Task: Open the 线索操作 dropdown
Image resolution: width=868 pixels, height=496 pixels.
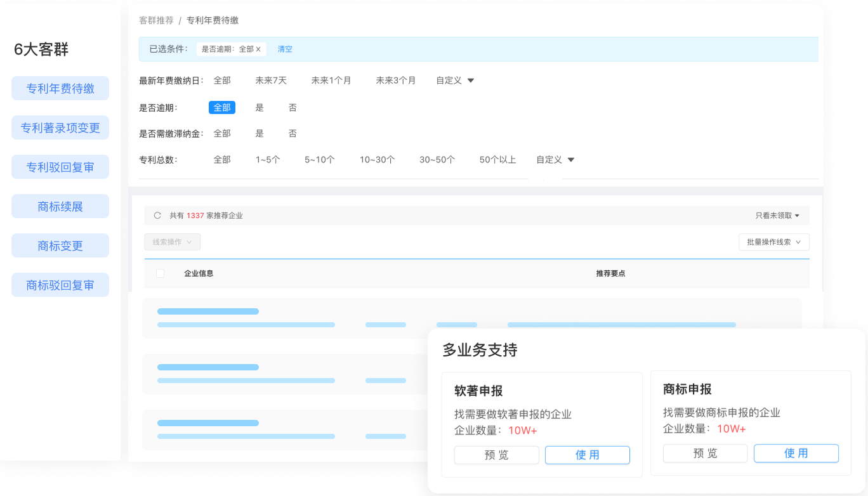Action: click(172, 242)
